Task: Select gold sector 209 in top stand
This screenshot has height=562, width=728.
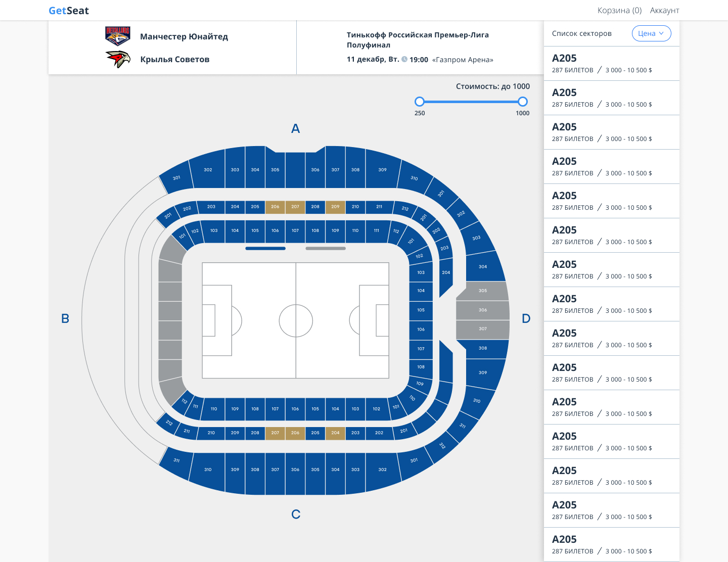Action: click(335, 207)
